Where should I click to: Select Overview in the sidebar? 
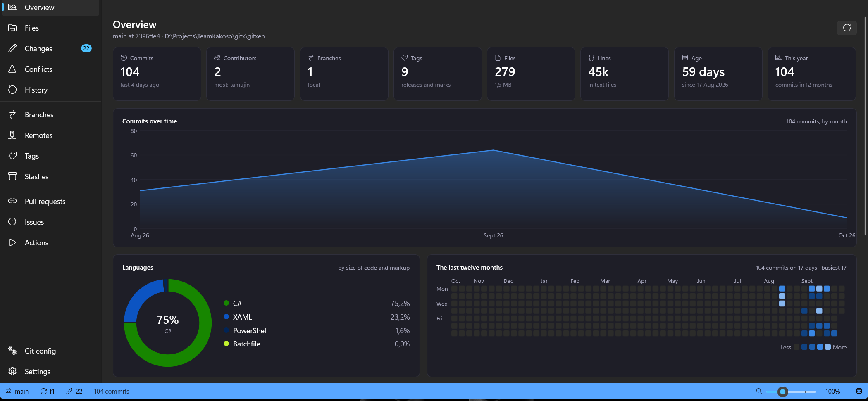click(x=50, y=7)
